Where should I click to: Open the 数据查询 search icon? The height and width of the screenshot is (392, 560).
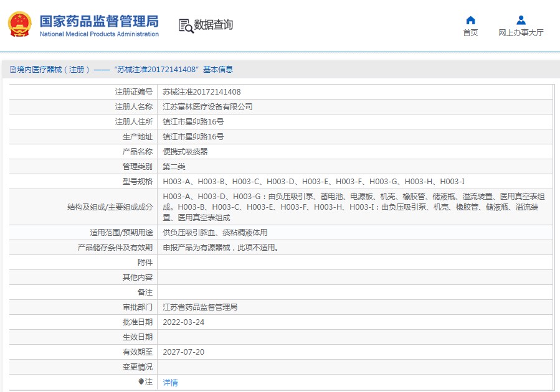point(186,26)
